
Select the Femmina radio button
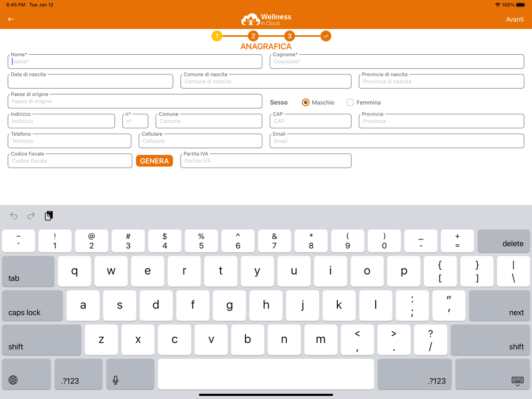[350, 103]
